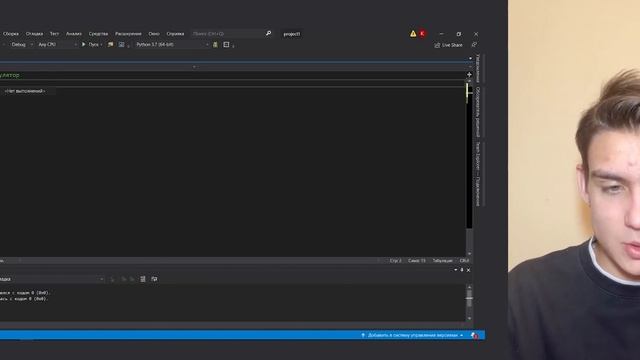Open the yellow warning notification icon
The image size is (640, 360).
pyautogui.click(x=413, y=33)
